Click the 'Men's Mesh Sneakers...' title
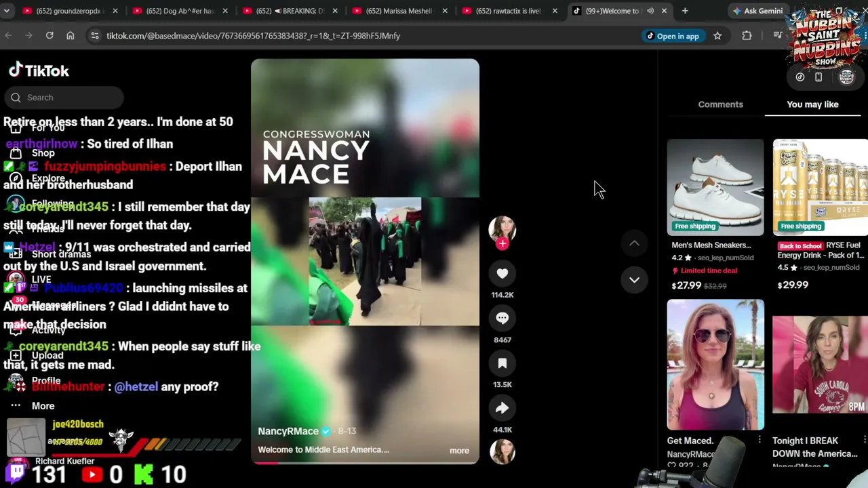Viewport: 868px width, 488px height. click(711, 245)
